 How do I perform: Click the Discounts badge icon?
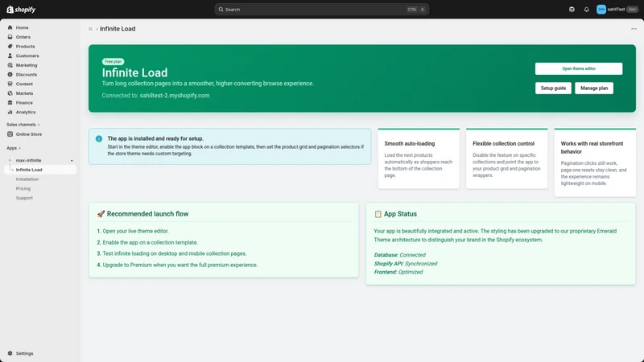pos(10,74)
